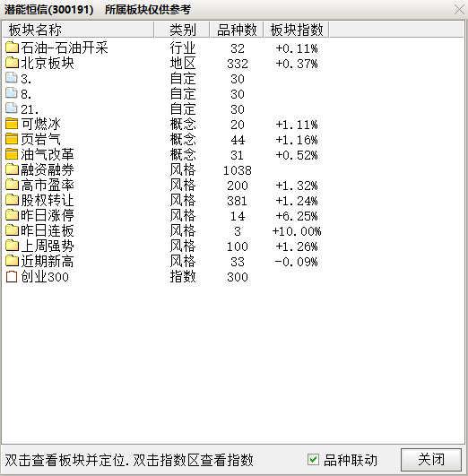Click orange folder icon for 可燃冰
The image size is (468, 476).
(12, 124)
